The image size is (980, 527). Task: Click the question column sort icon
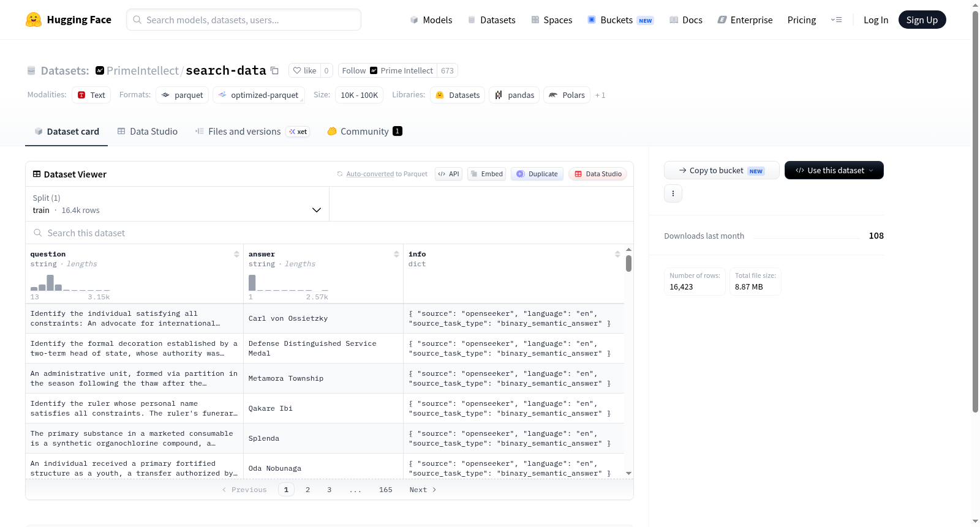(x=236, y=254)
